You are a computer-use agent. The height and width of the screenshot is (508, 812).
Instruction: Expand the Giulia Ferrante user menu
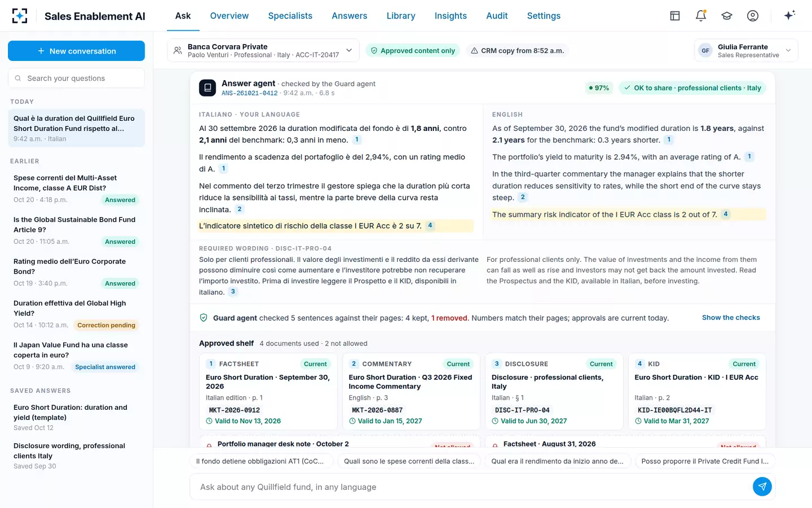[x=746, y=51]
